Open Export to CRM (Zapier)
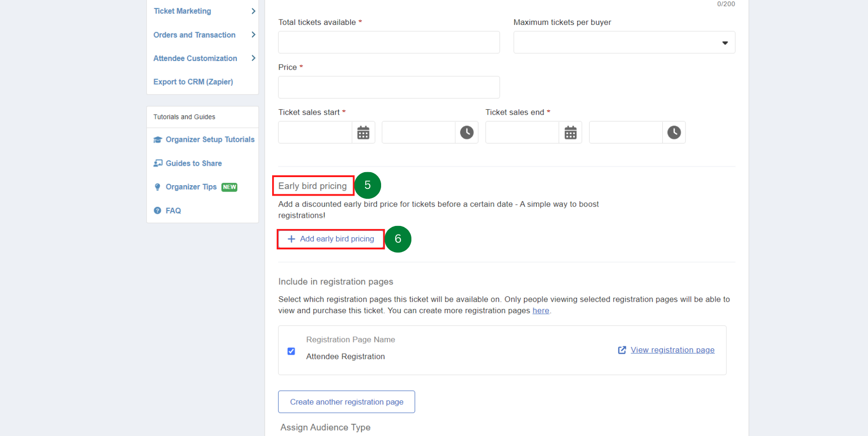The image size is (868, 436). 193,82
